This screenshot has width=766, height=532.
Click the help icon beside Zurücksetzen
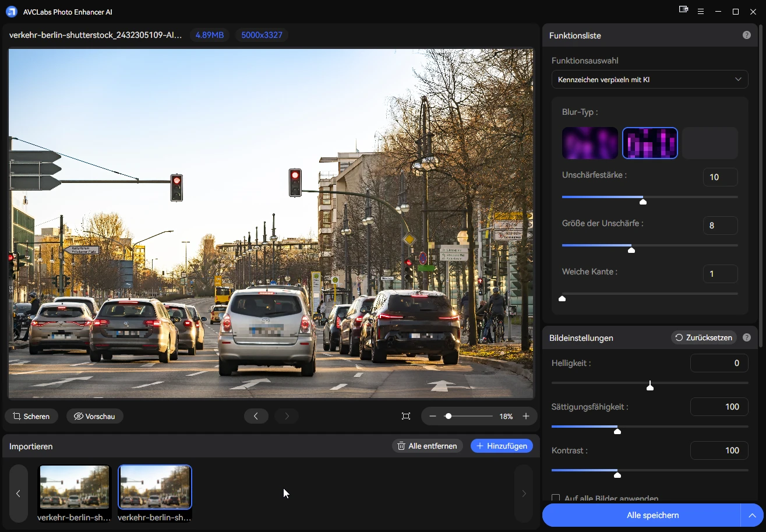pyautogui.click(x=746, y=338)
